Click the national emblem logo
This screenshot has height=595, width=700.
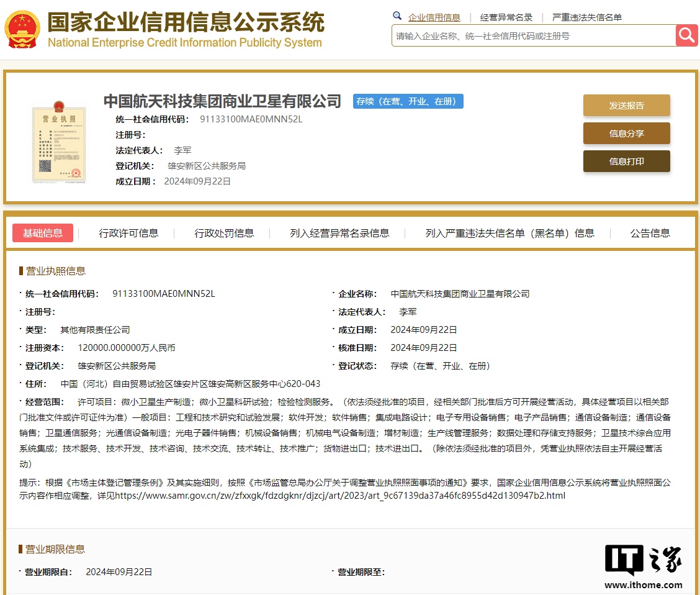point(22,29)
